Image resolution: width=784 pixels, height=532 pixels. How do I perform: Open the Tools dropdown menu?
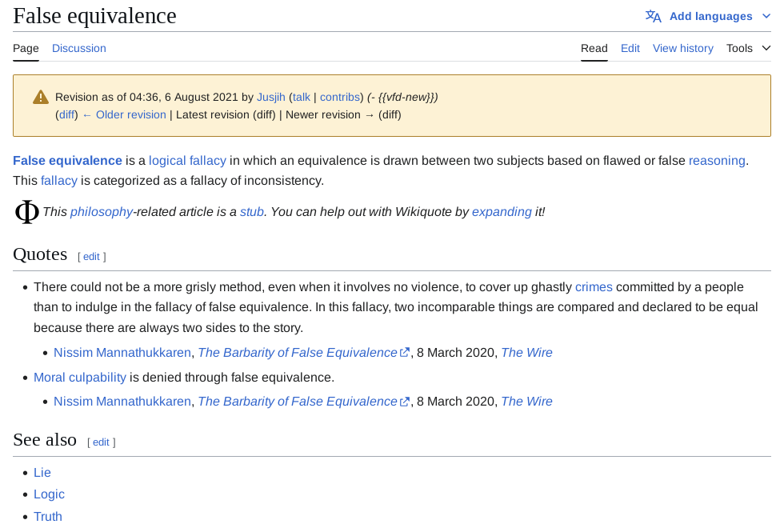(x=748, y=49)
